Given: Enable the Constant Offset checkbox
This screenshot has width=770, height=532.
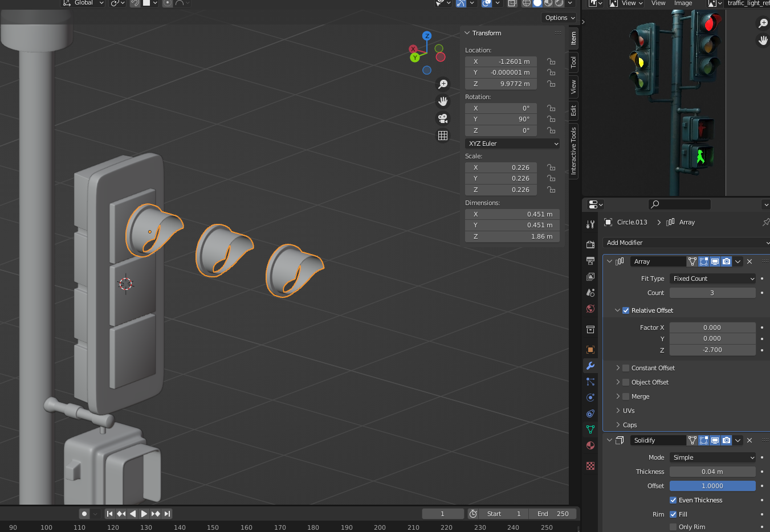Looking at the screenshot, I should click(x=626, y=368).
